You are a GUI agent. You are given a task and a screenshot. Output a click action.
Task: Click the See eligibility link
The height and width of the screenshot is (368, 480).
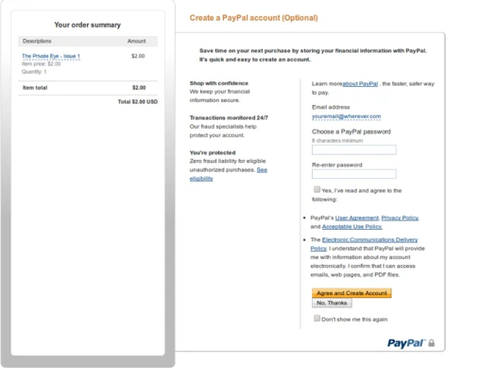click(x=262, y=170)
